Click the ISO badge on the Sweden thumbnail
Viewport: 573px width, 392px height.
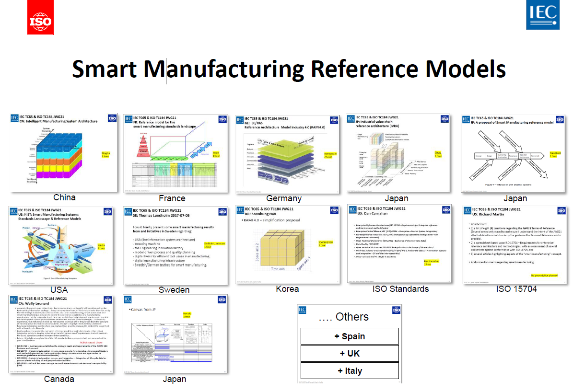222,211
